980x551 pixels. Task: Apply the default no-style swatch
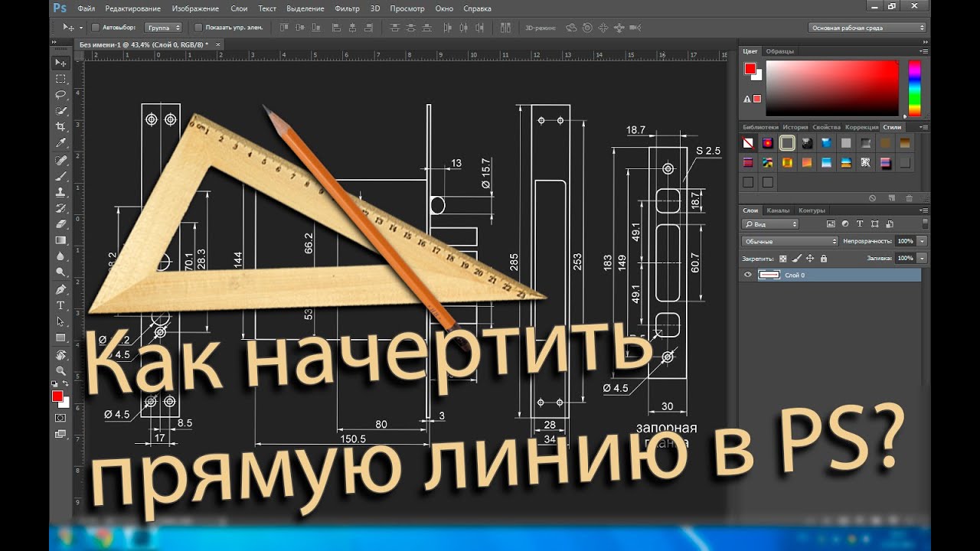click(749, 143)
